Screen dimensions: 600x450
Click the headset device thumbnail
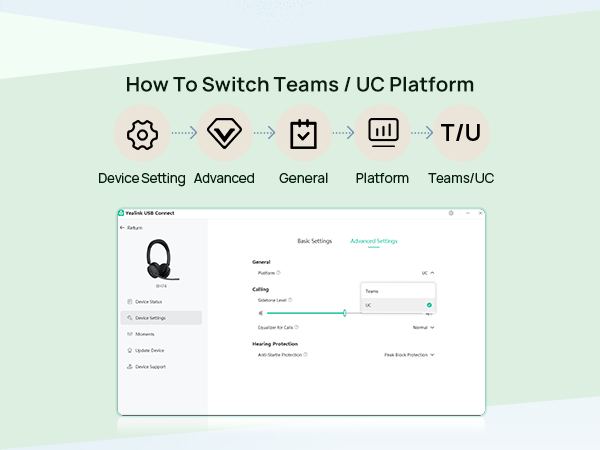162,260
